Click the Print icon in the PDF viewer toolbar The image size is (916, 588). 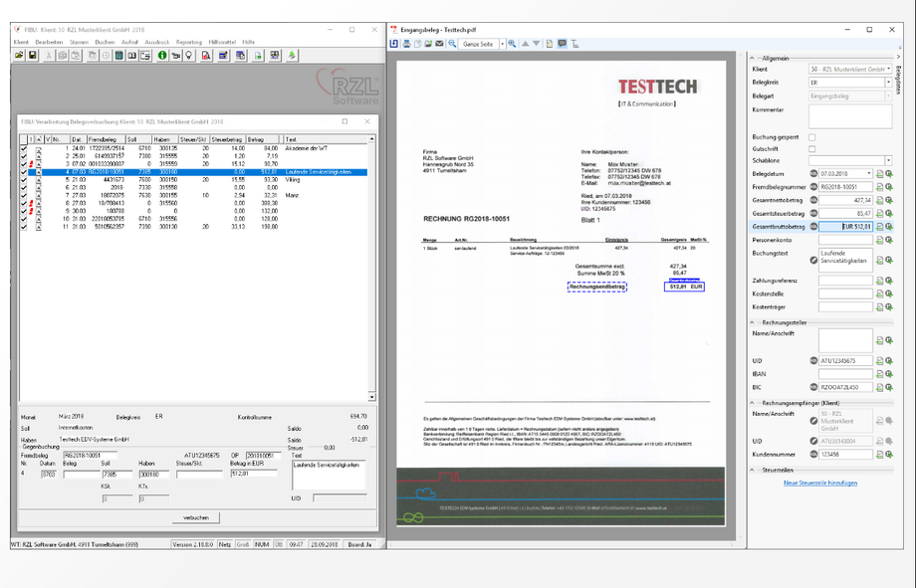pyautogui.click(x=406, y=43)
